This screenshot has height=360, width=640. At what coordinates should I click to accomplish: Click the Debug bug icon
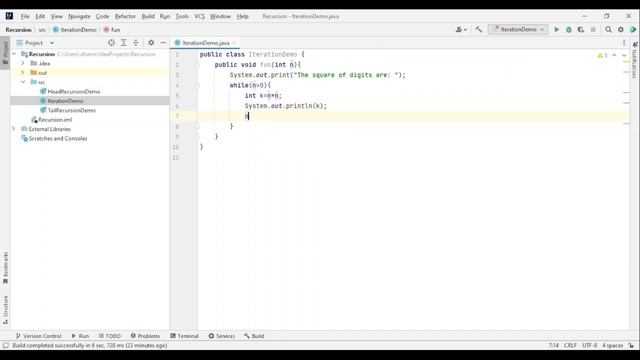569,29
